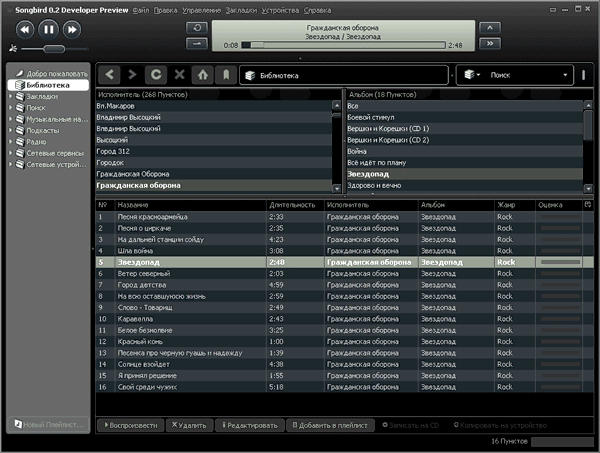Click Добавить в плейлист button
This screenshot has height=453, width=600.
[x=330, y=425]
